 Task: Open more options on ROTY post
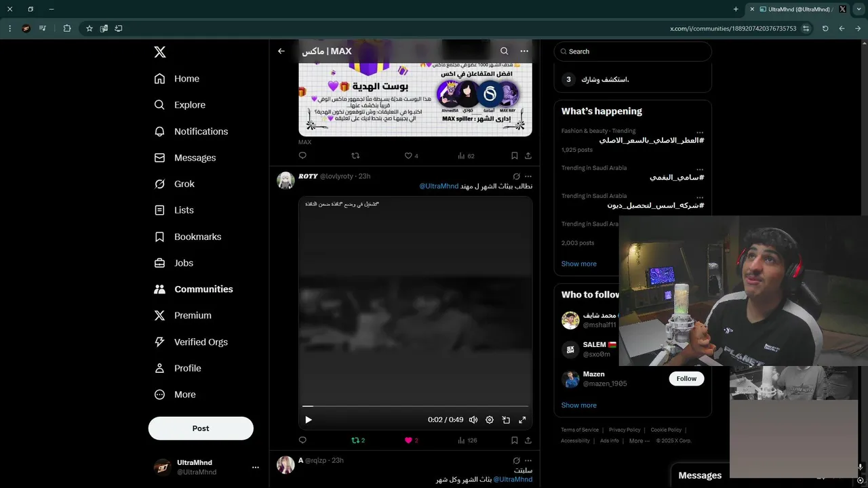coord(528,176)
